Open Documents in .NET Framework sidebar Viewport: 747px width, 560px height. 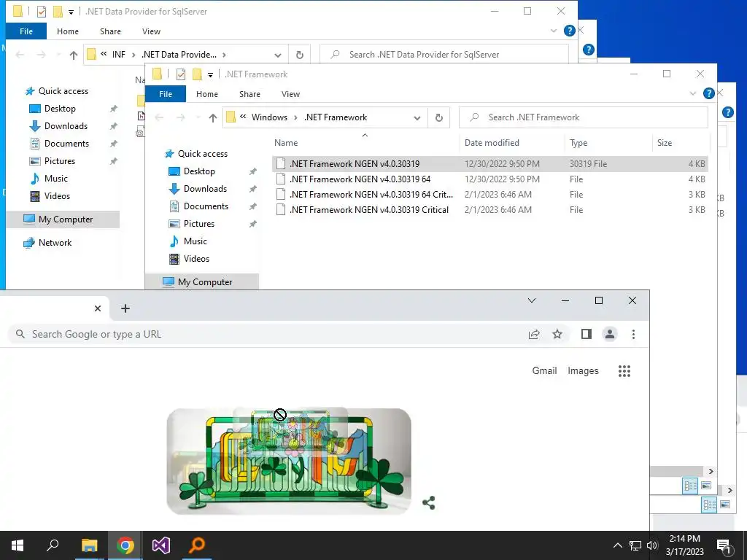206,206
